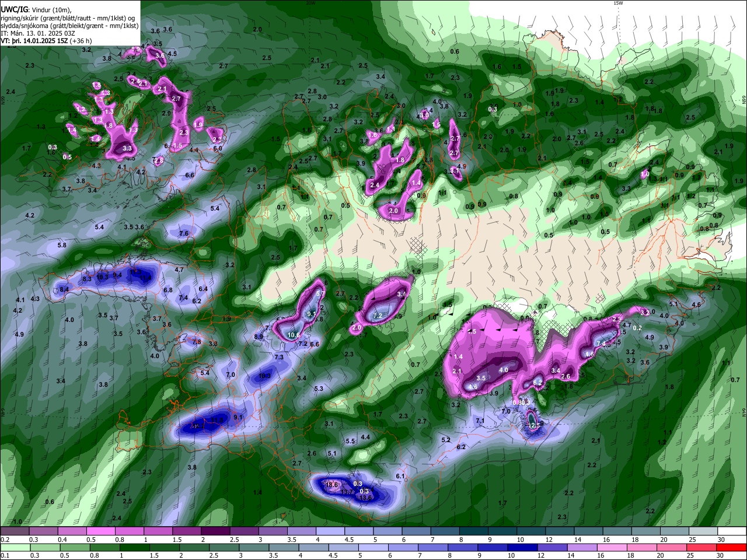This screenshot has height=560, width=747.
Task: Click the bright red 30 swatch in bottom legend row
Action: click(732, 547)
